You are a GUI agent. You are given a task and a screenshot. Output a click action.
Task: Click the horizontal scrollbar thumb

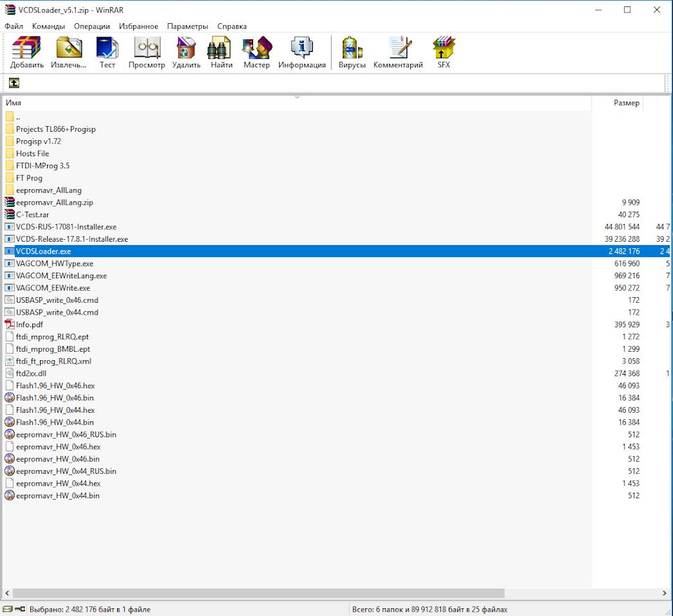click(x=259, y=593)
